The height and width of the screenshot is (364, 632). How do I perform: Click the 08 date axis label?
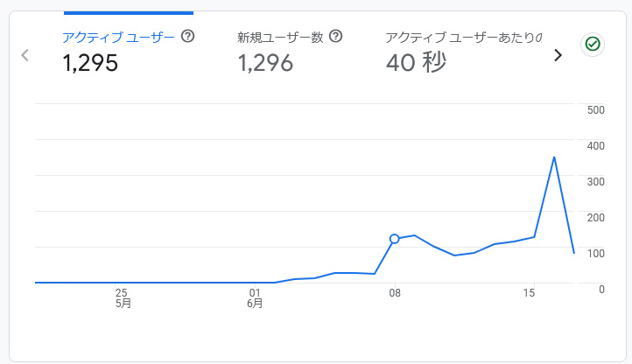point(395,292)
